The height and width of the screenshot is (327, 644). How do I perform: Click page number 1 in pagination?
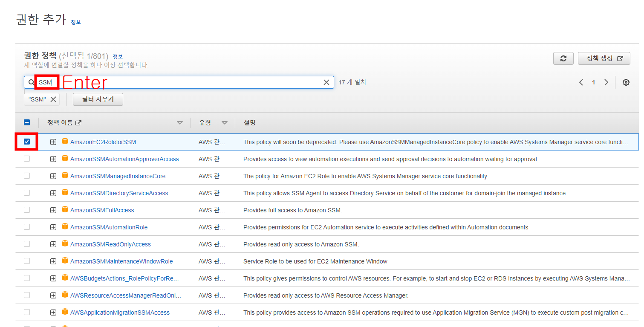[x=593, y=82]
